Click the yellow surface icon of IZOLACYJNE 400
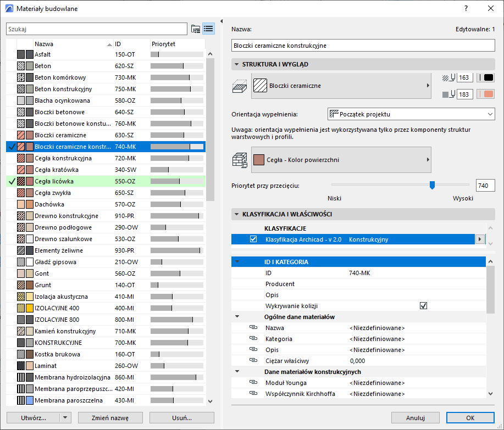The image size is (504, 430). coord(30,308)
